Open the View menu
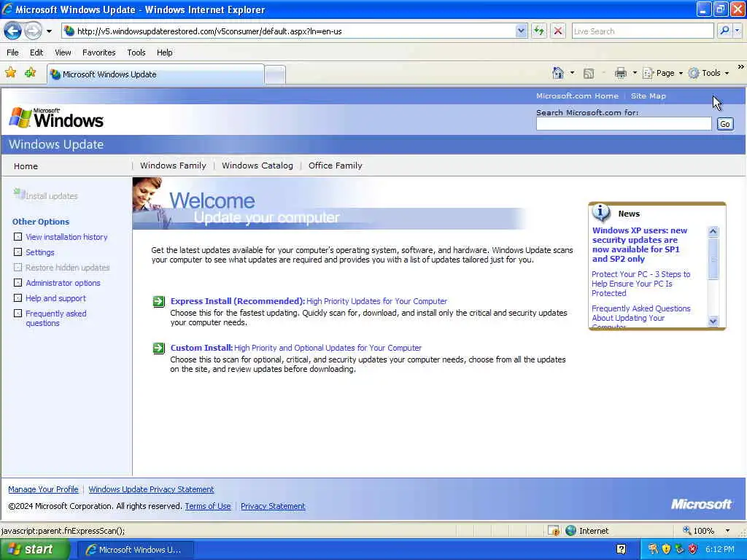The width and height of the screenshot is (747, 560). (x=63, y=52)
